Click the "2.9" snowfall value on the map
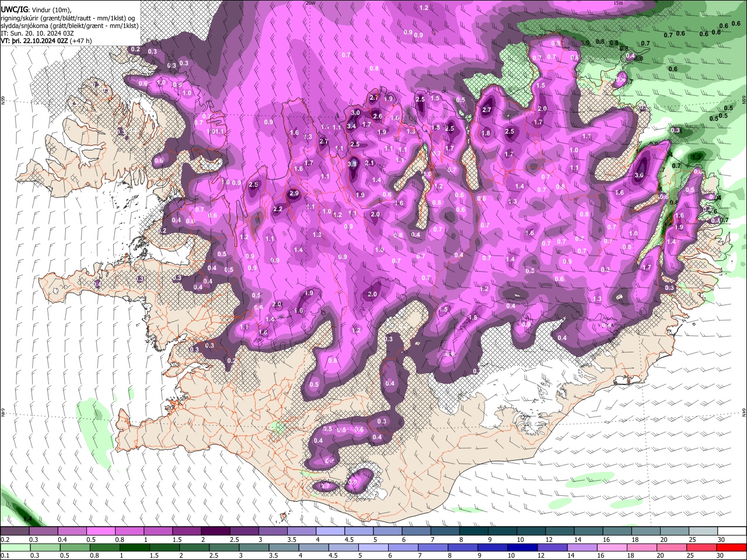The width and height of the screenshot is (747, 560). tap(294, 194)
